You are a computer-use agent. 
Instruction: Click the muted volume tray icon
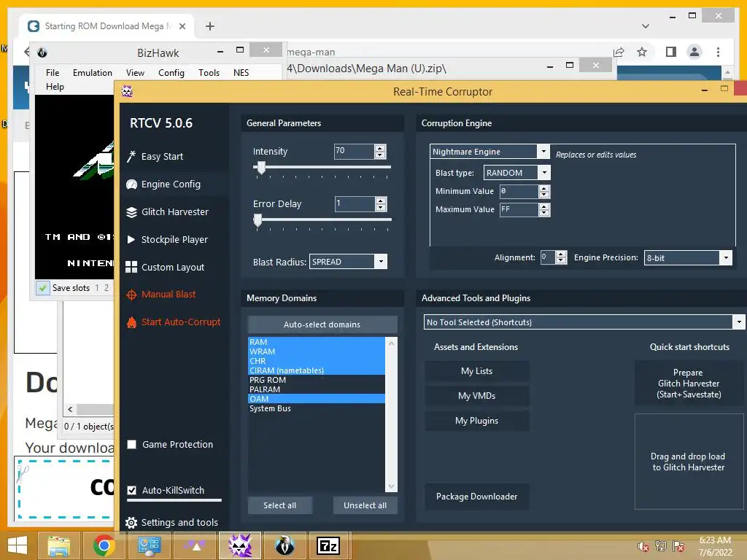tap(643, 546)
